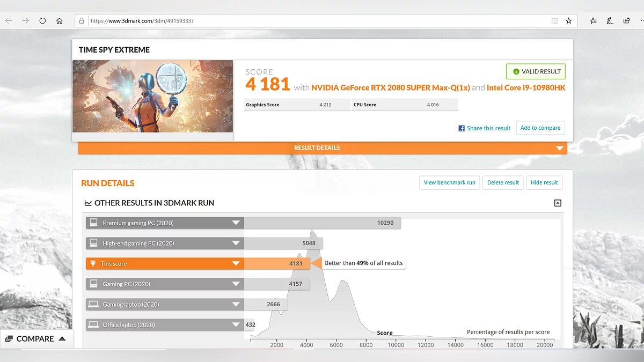This screenshot has width=644, height=362.
Task: Click Better than 49% of all results
Action: [363, 263]
